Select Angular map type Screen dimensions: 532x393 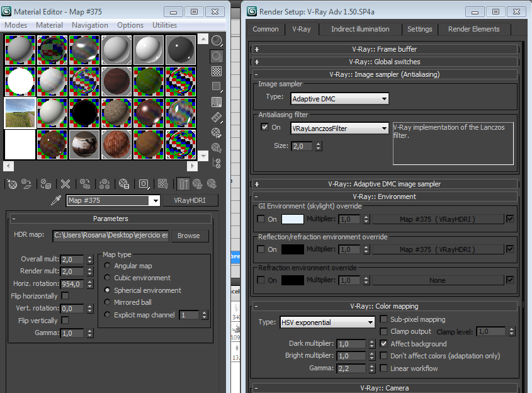(x=107, y=265)
